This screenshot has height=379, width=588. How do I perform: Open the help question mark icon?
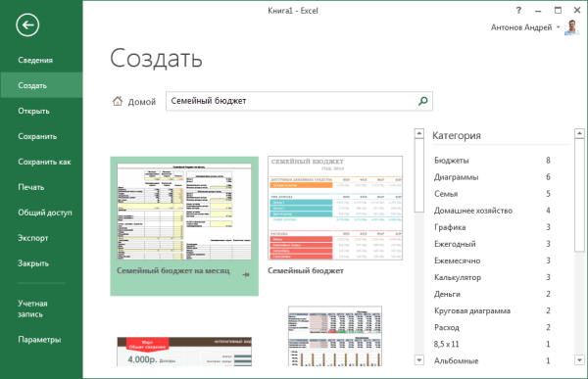click(x=518, y=11)
